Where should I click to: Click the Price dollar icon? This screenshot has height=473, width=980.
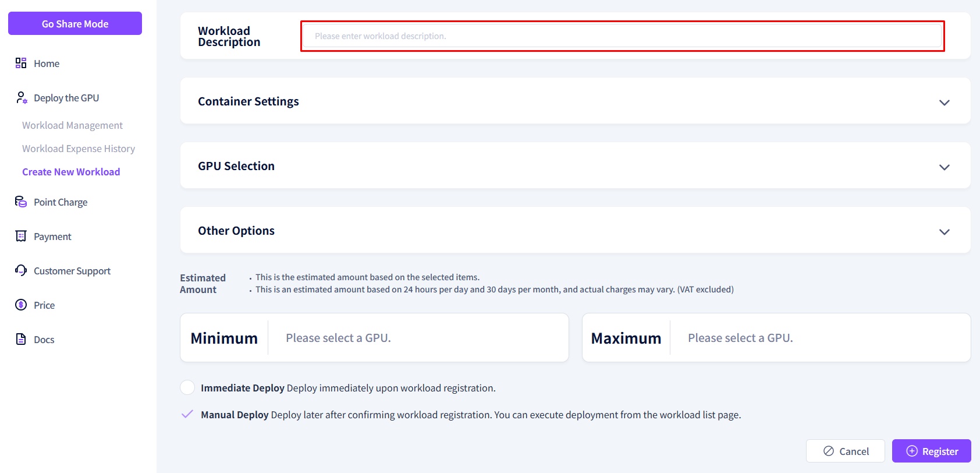21,305
